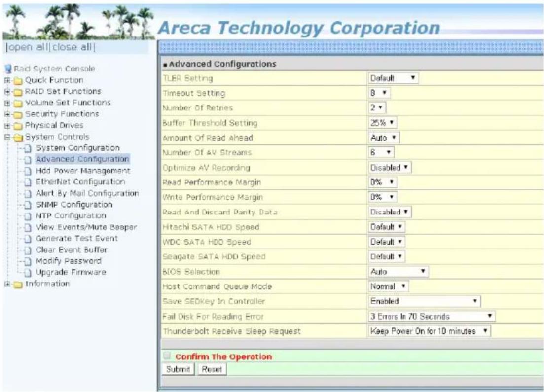Click the NTP Configuration link
Image resolution: width=544 pixels, height=392 pixels.
71,216
